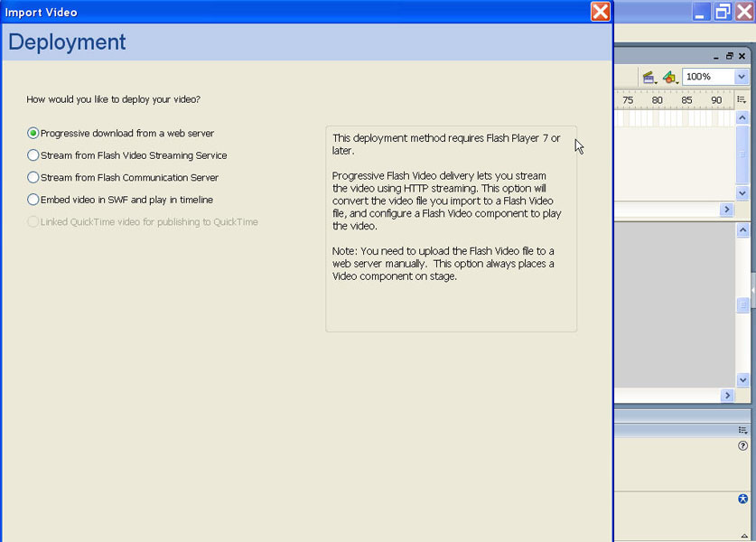Click the Properties panel help question-mark icon
Screen dimensions: 756x542
(x=742, y=445)
